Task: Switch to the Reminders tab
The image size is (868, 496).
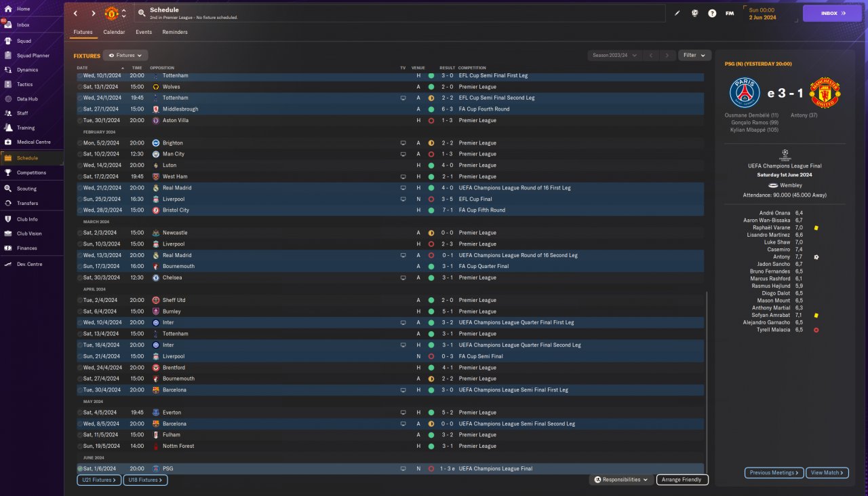Action: coord(175,32)
